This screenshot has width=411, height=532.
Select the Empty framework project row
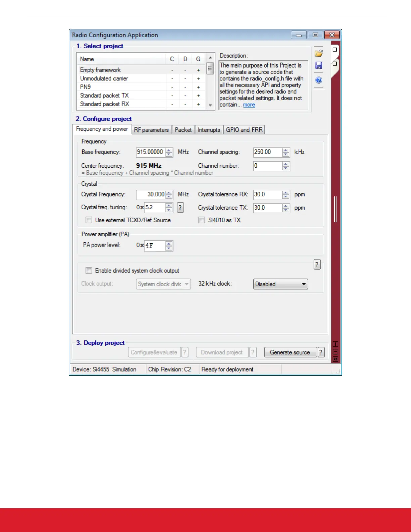pos(142,70)
